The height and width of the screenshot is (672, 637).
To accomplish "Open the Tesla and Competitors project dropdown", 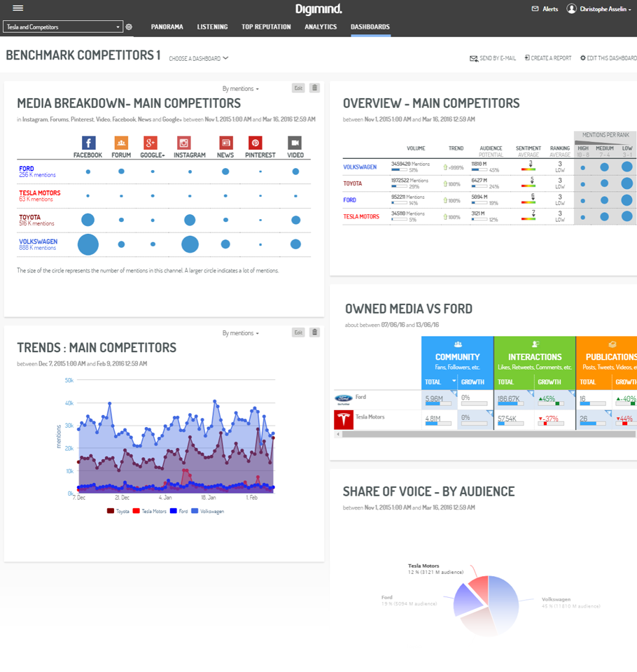I will coord(63,27).
